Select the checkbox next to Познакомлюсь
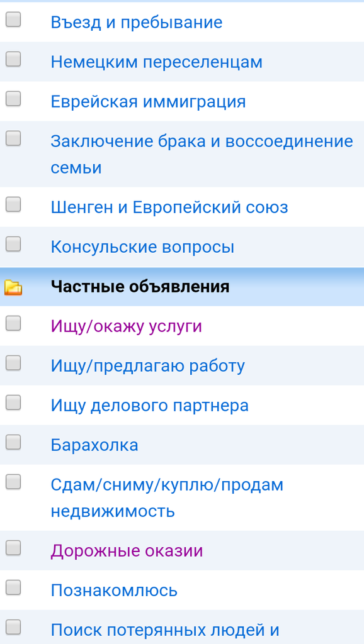The width and height of the screenshot is (364, 644). 13,588
